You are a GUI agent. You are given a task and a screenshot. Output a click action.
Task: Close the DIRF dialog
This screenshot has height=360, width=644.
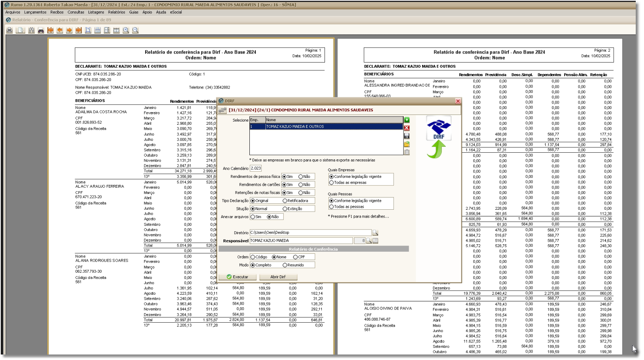(x=458, y=101)
